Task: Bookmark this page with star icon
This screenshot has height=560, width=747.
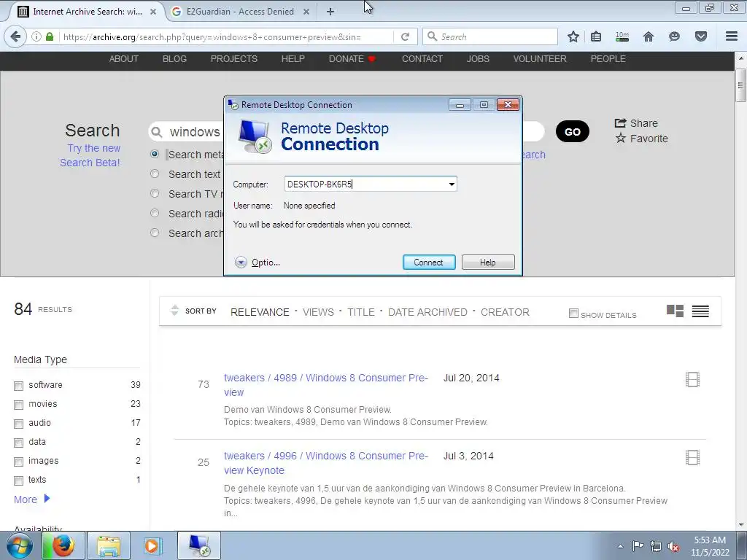Action: (573, 36)
